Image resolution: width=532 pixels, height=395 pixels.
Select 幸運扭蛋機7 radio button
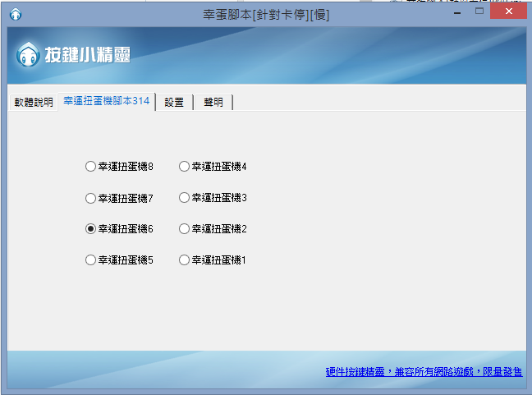click(x=90, y=198)
